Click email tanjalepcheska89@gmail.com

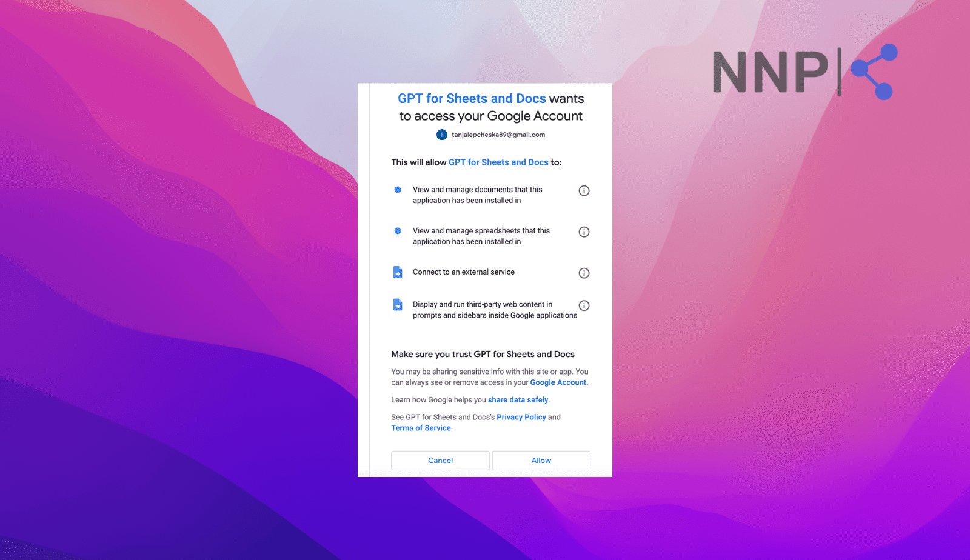coord(498,135)
